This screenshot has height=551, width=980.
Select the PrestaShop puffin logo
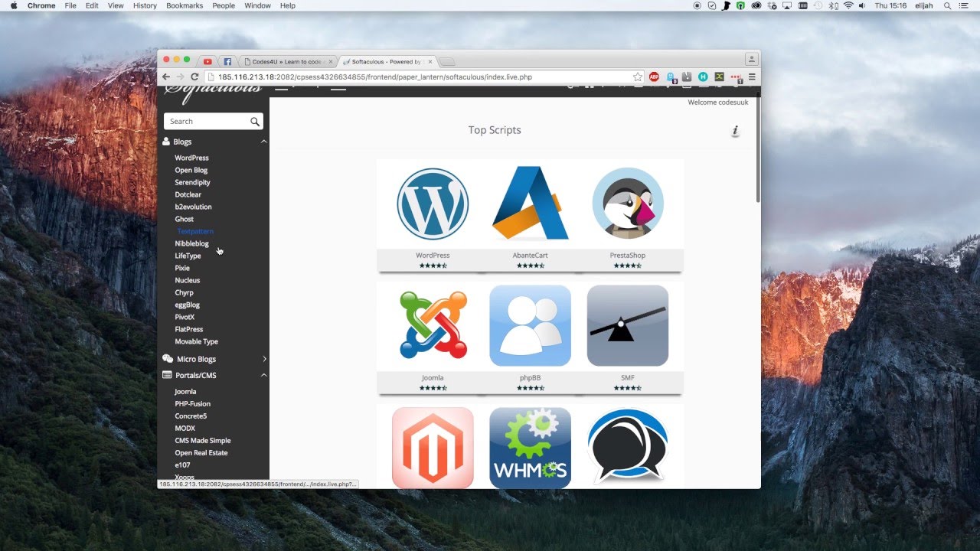628,204
